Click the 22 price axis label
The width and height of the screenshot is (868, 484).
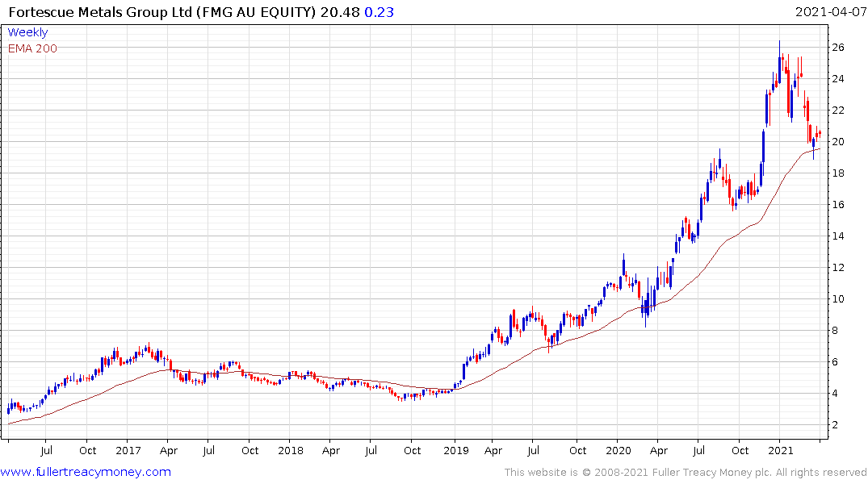pos(838,111)
